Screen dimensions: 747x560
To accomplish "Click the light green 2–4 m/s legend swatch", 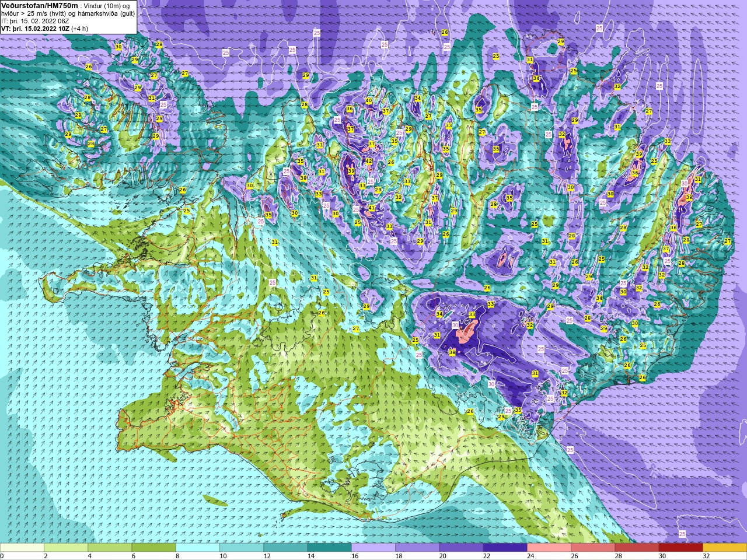I will point(66,548).
